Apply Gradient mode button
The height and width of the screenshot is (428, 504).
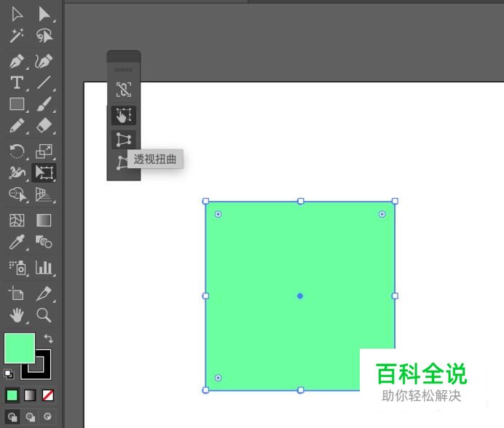click(x=30, y=395)
